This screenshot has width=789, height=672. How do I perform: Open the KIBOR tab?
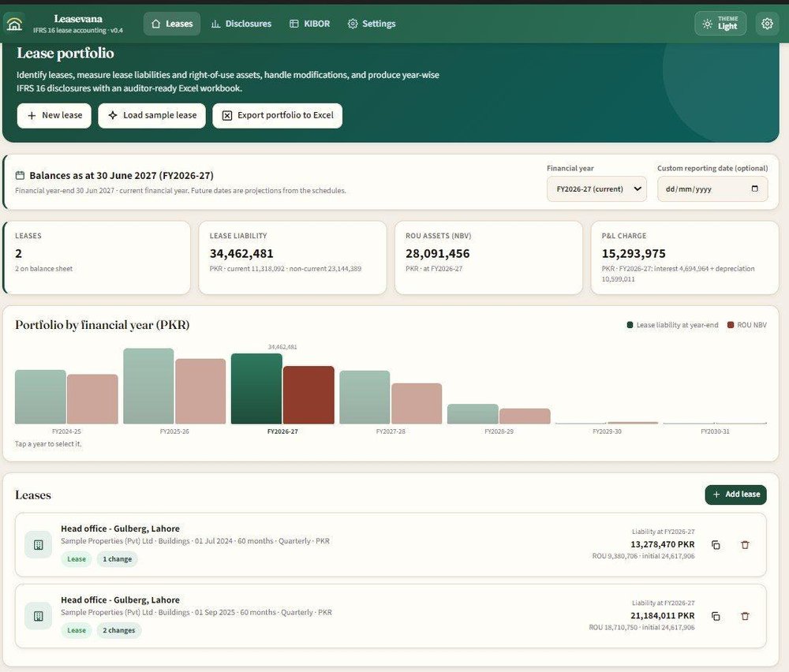[x=309, y=24]
